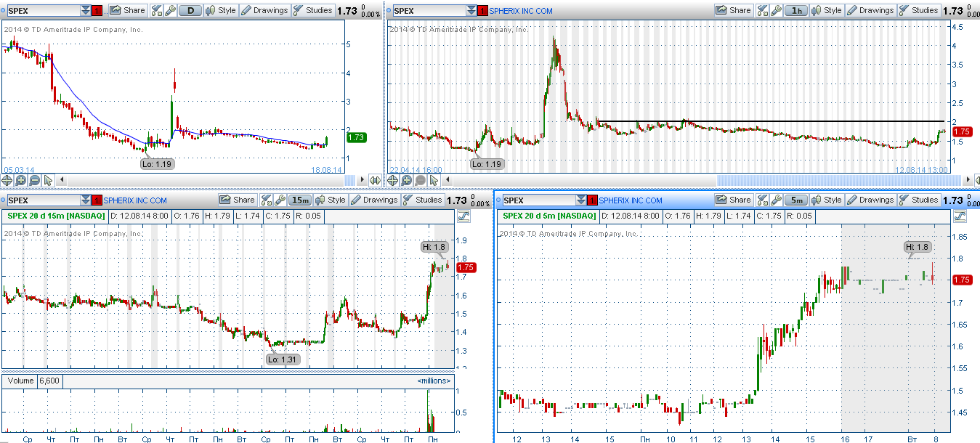Zoom in on the 1h chart

click(x=405, y=180)
